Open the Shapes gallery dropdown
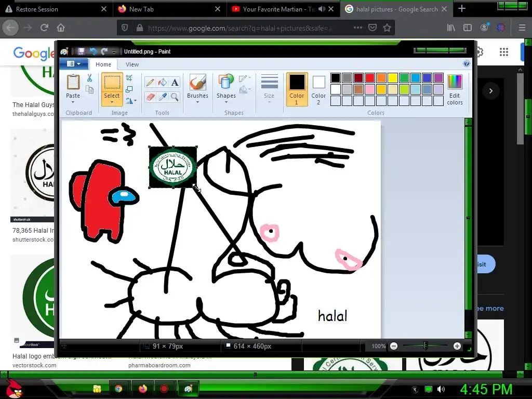Viewport: 532px width, 399px height. coord(226,102)
